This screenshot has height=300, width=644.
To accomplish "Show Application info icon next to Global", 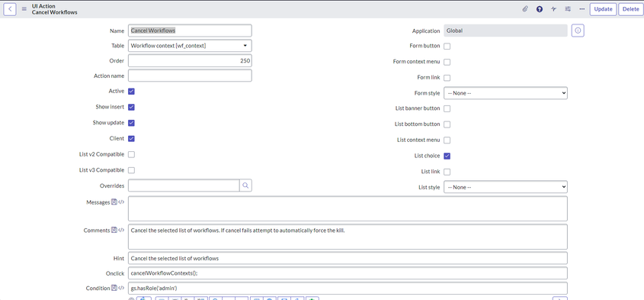I will pyautogui.click(x=578, y=31).
